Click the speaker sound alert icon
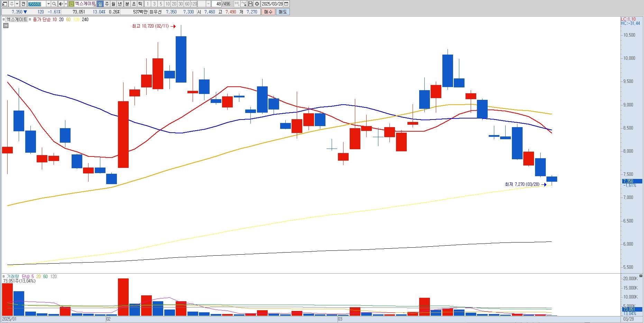 pyautogui.click(x=61, y=4)
